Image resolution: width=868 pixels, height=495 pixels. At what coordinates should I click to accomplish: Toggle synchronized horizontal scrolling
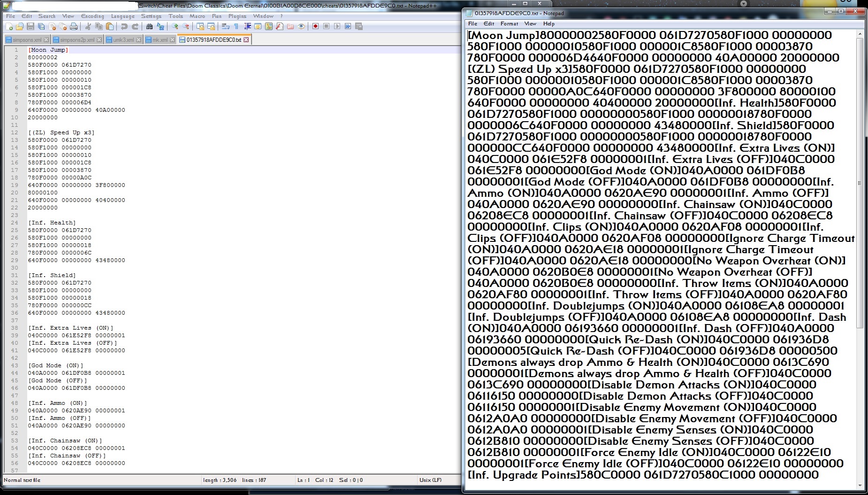pyautogui.click(x=211, y=26)
